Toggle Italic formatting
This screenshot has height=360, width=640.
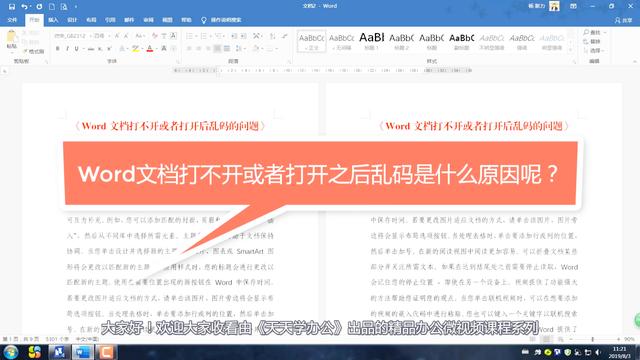tap(67, 49)
